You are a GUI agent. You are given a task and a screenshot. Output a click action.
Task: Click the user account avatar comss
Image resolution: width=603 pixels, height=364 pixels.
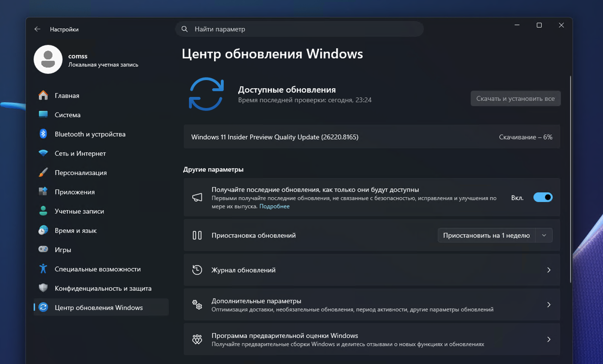48,59
